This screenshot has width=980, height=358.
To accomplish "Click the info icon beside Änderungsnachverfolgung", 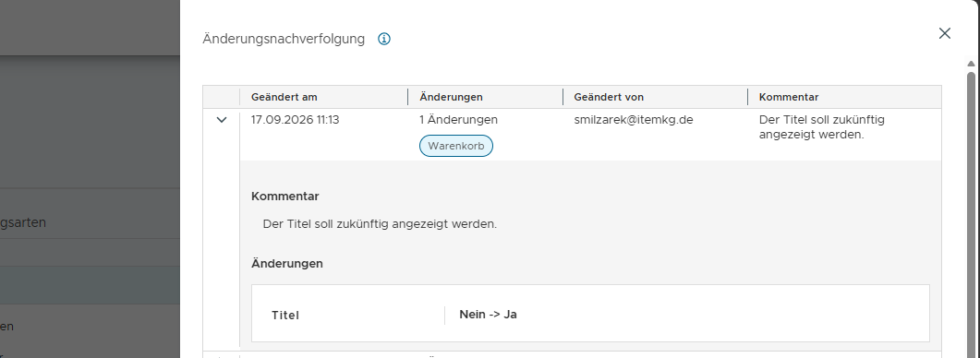I will (384, 40).
